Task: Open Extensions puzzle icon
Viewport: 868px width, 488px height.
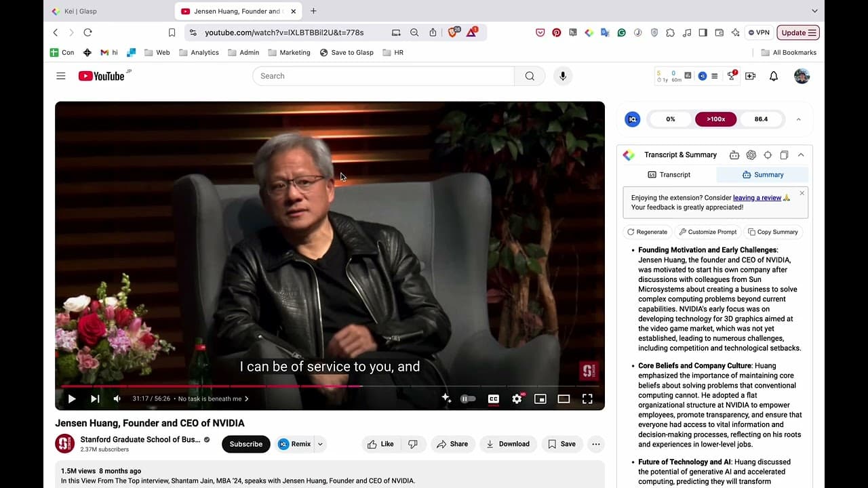Action: [x=670, y=33]
